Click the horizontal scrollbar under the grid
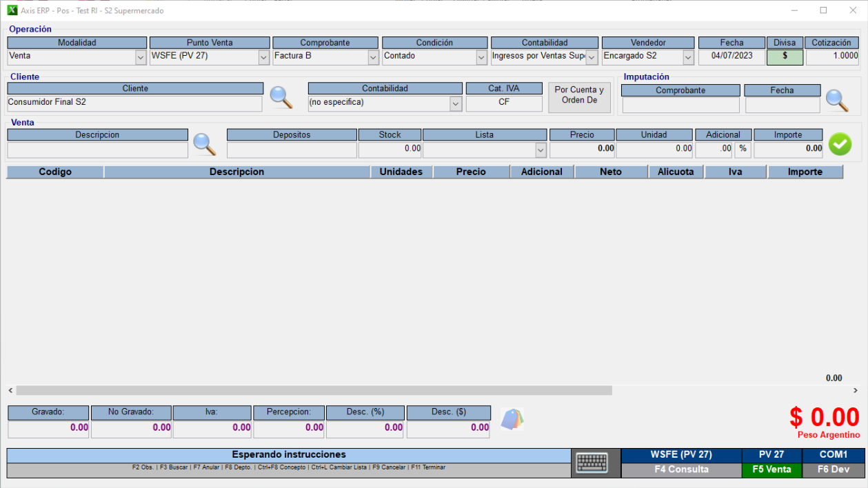This screenshot has width=868, height=488. [x=314, y=390]
